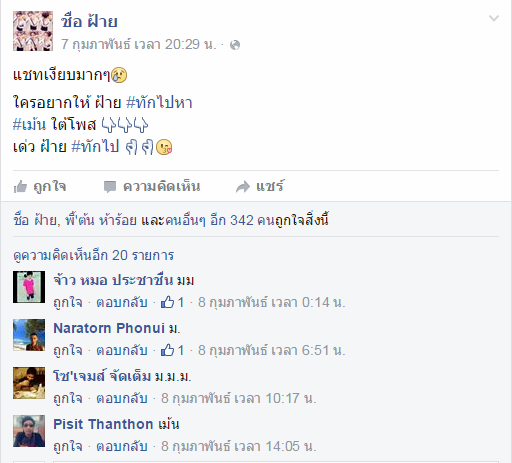Viewport: 512px width, 463px height.
Task: Reply (ตอบกลับ) to the จ้าว หมอ ประชาชื่น comment
Action: click(122, 302)
